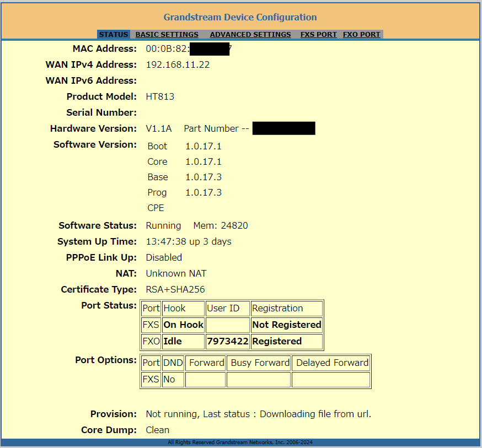Click the FXO Registered cell

coord(286,342)
